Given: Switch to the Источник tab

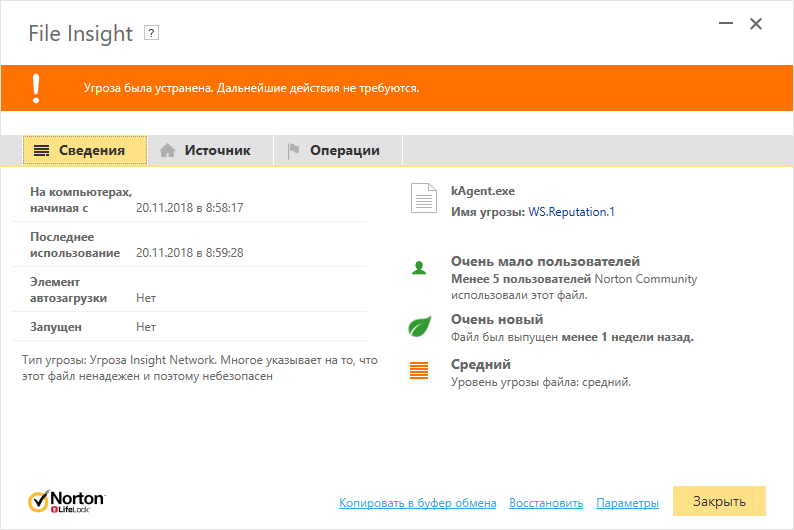Looking at the screenshot, I should (211, 150).
